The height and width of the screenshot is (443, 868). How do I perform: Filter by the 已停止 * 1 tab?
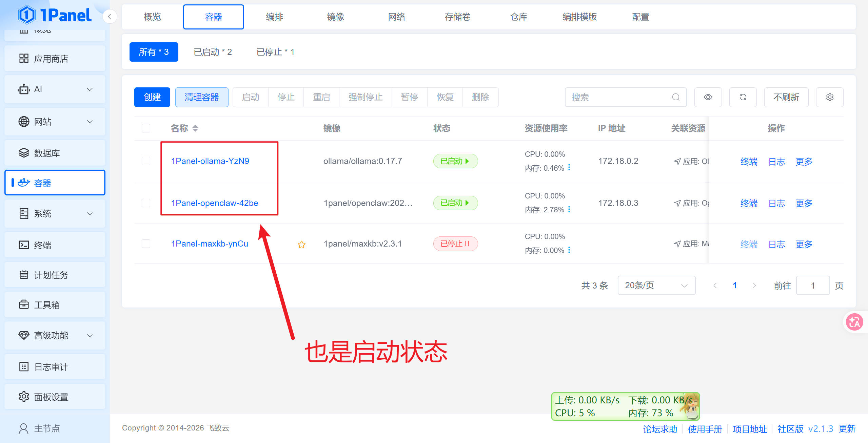coord(275,52)
